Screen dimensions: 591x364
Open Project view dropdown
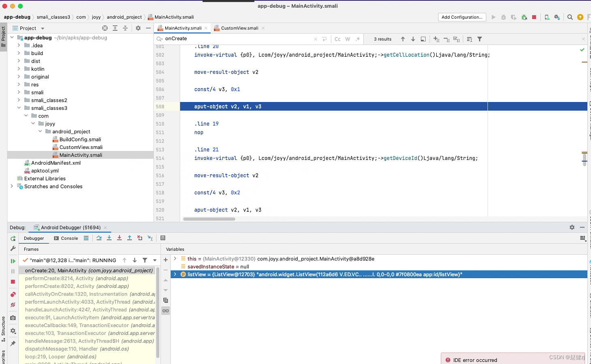43,28
